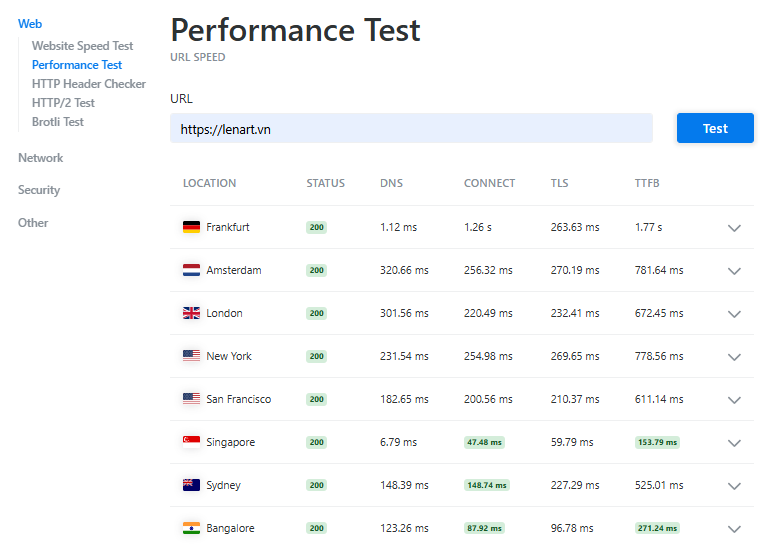Expand the Amsterdam result row chevron
This screenshot has height=558, width=778.
734,271
